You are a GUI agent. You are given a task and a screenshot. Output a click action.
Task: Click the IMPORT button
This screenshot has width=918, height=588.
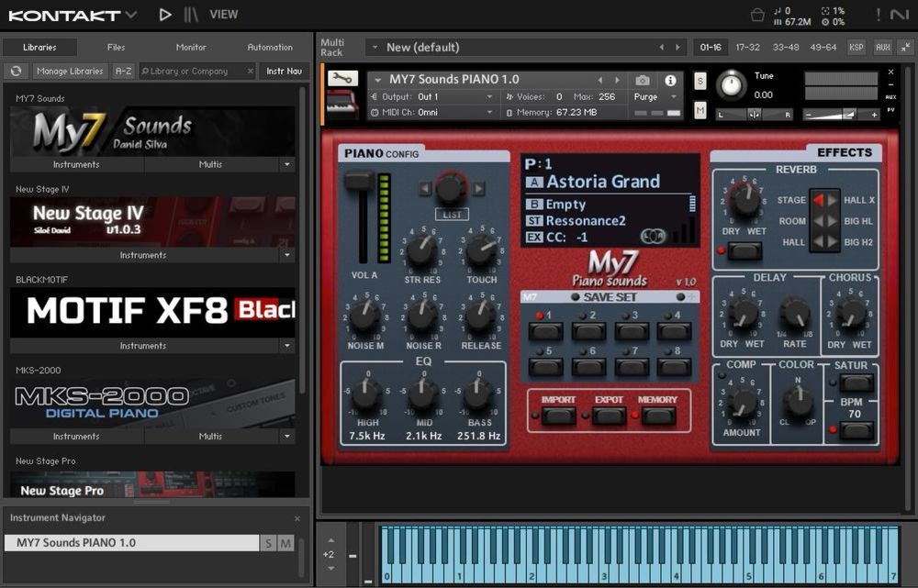(x=558, y=416)
